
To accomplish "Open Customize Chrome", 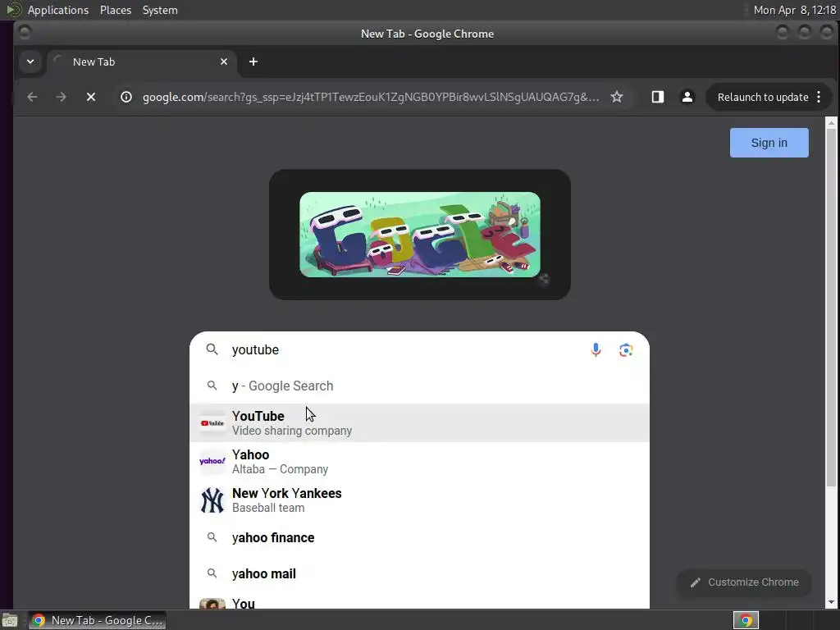I will (744, 582).
